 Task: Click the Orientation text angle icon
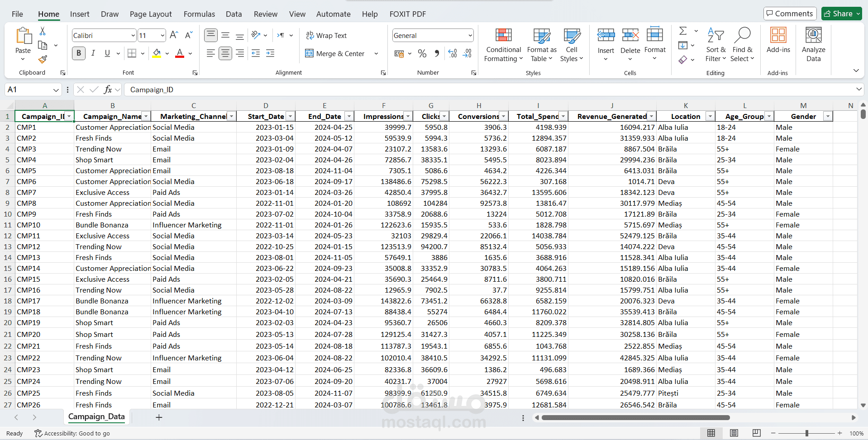point(256,35)
